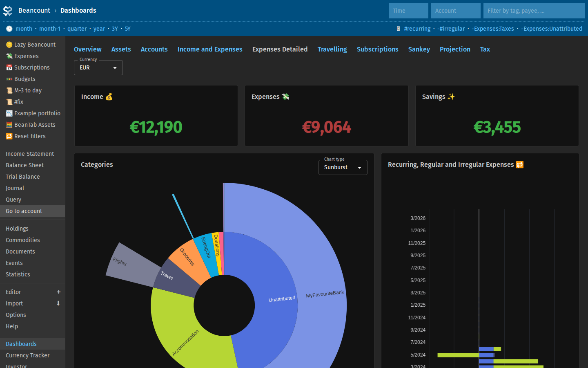The height and width of the screenshot is (368, 588).
Task: Expand the Currency EUR dropdown
Action: 98,67
